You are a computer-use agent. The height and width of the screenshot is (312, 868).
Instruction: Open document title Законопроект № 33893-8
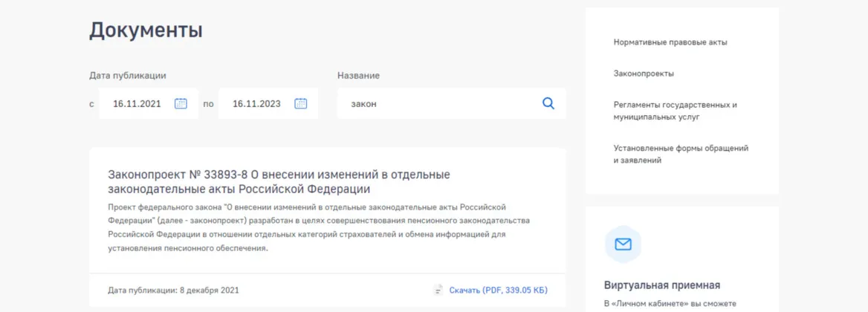pyautogui.click(x=279, y=182)
